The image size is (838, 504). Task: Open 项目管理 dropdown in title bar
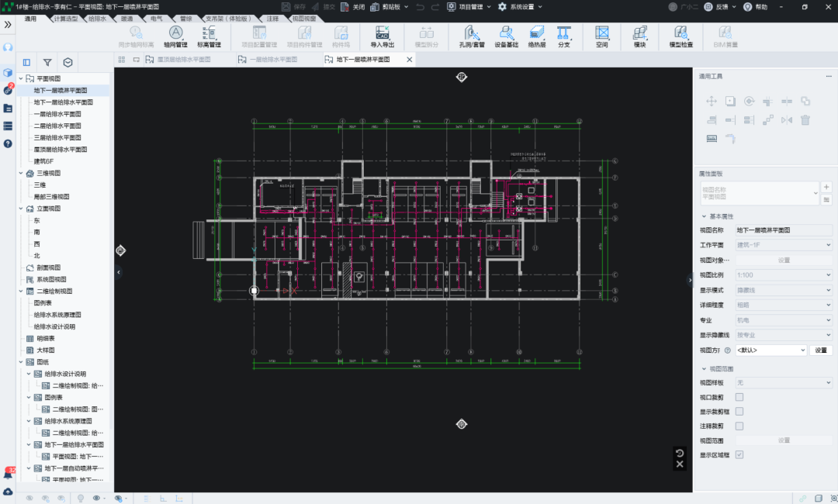469,6
